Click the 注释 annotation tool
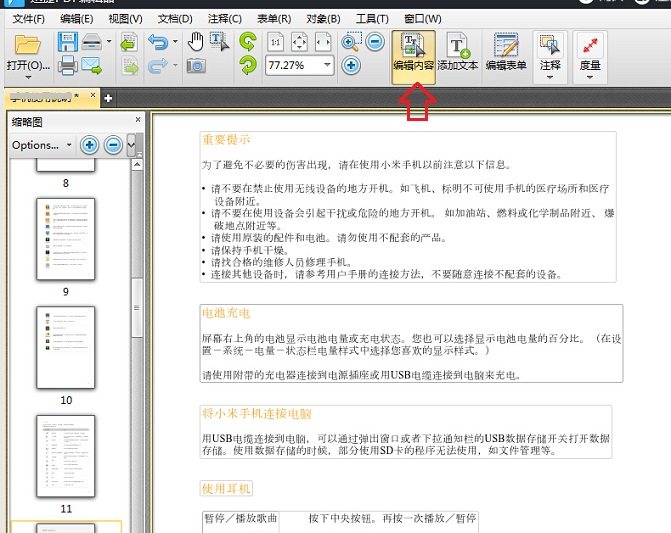 (x=550, y=51)
